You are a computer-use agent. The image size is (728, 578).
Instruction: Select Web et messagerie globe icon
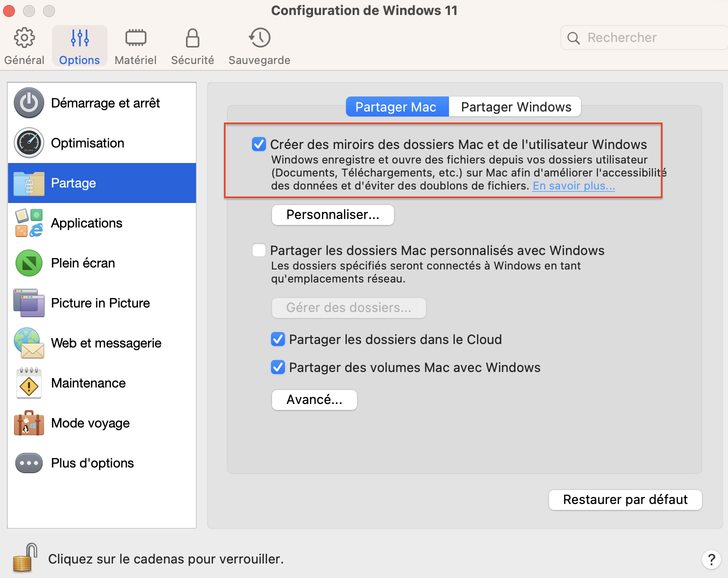[29, 343]
